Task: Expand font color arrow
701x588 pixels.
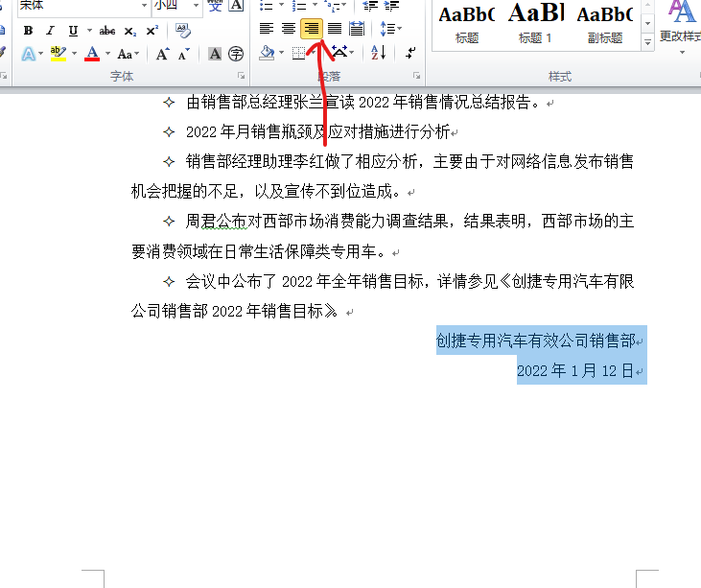Action: (107, 54)
